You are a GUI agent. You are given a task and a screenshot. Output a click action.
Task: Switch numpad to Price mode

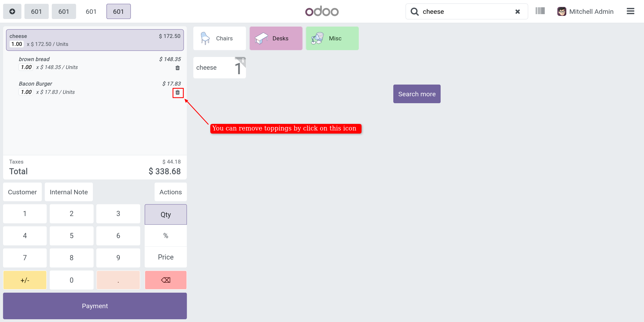tap(165, 257)
